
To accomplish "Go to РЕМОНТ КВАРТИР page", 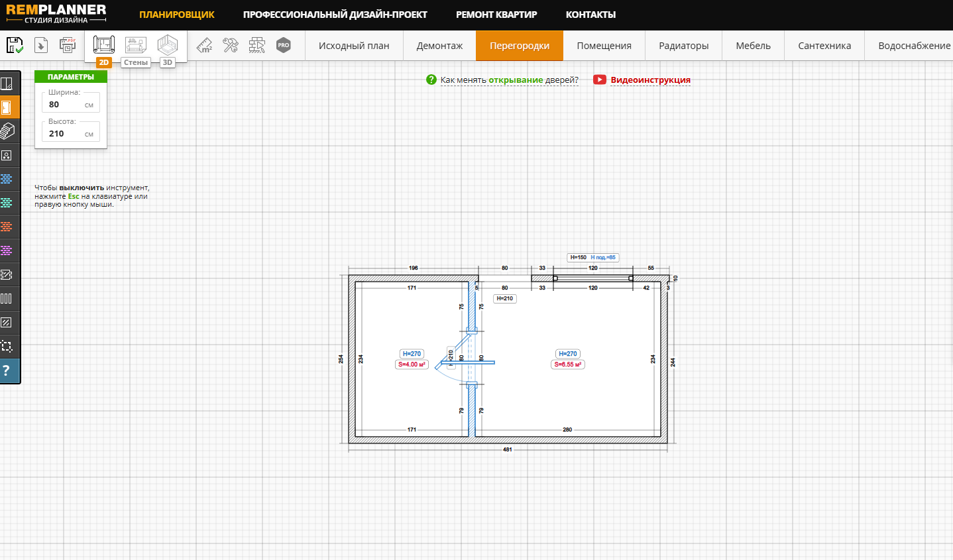I will (x=496, y=15).
